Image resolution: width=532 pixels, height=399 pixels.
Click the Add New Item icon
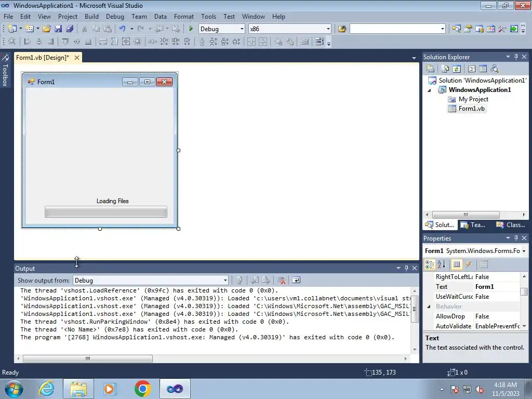click(29, 29)
